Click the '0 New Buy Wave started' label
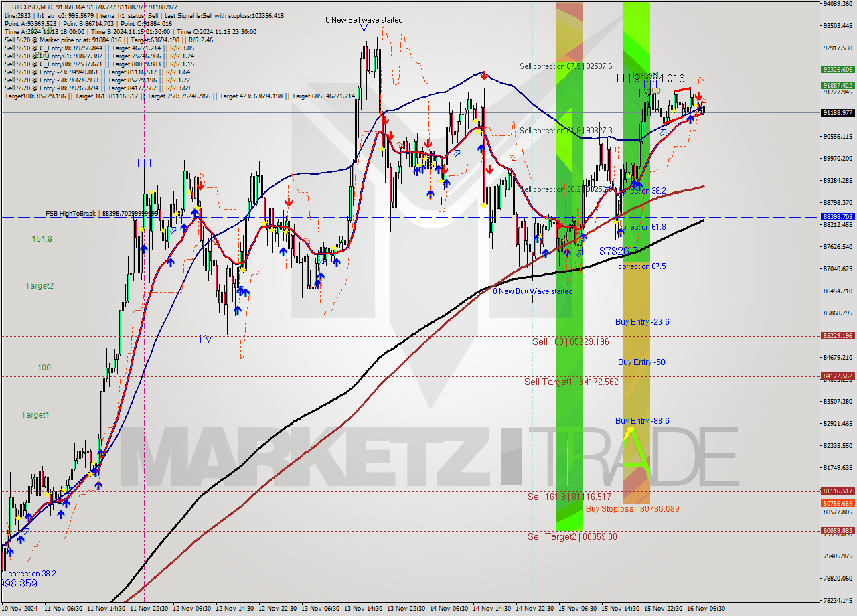Viewport: 857px width, 616px height. click(x=533, y=291)
